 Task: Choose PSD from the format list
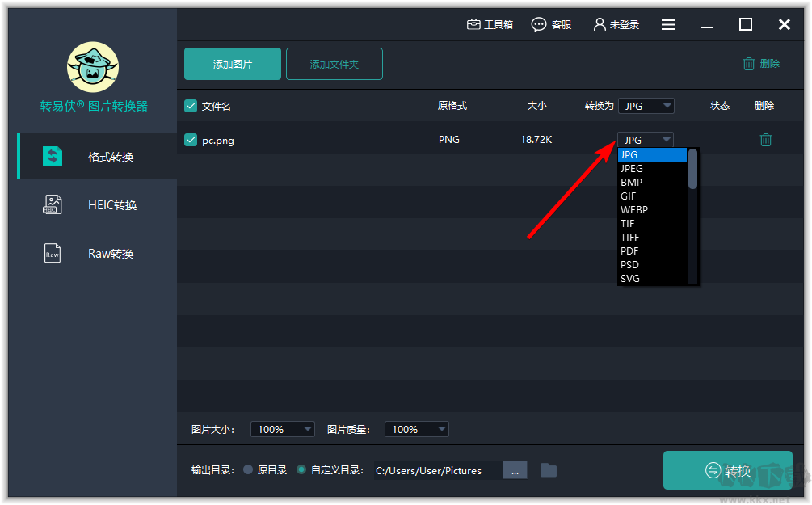[x=653, y=265]
